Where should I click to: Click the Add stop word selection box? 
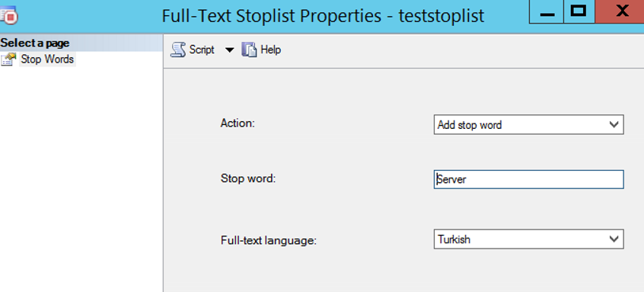528,124
